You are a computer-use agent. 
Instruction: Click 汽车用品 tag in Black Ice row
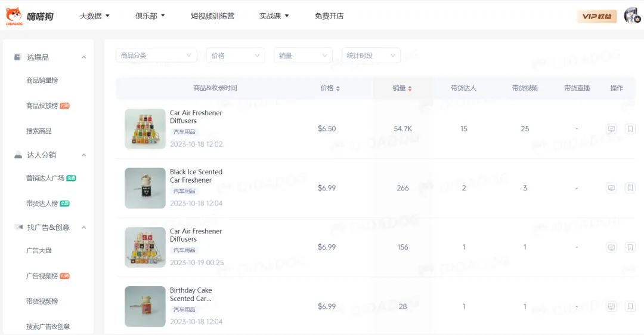pos(184,191)
